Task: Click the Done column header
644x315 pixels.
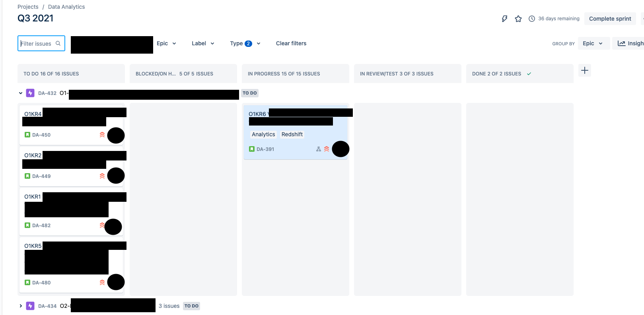Action: coord(520,73)
